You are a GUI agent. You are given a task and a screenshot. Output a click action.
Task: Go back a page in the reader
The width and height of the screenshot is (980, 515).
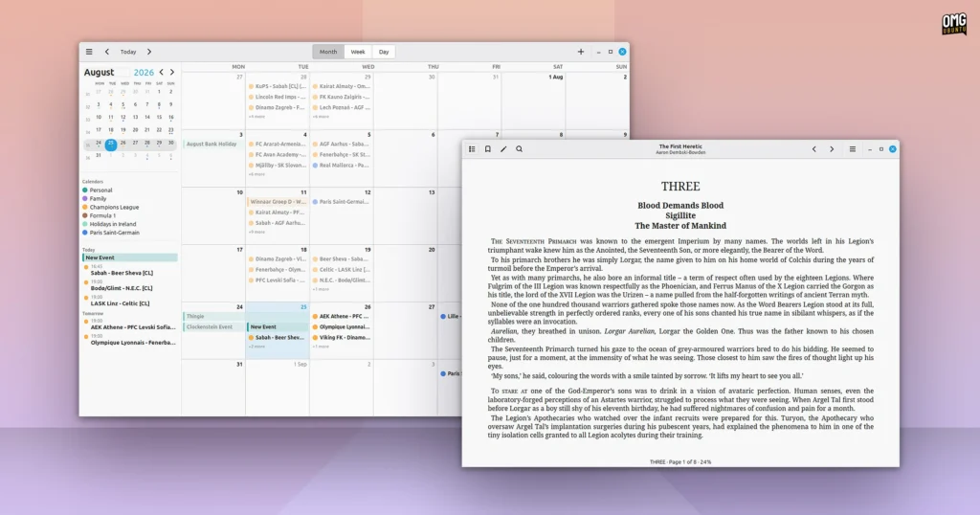[813, 149]
